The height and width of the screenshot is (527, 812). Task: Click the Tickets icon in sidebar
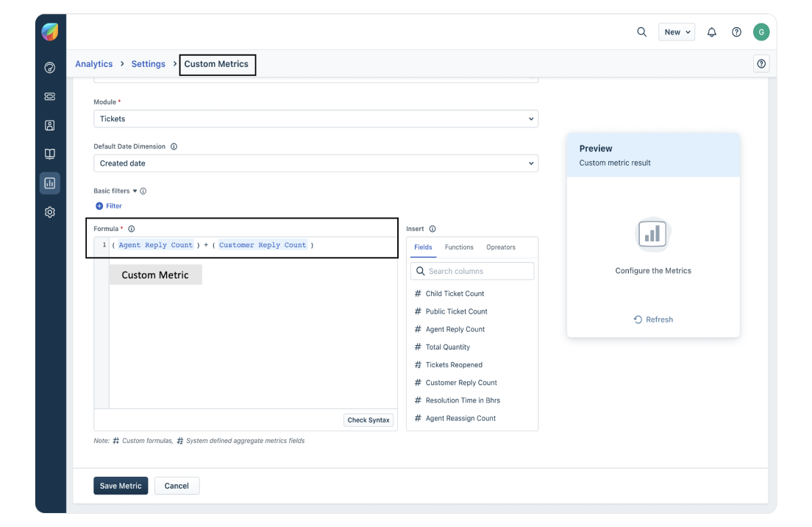coord(50,96)
